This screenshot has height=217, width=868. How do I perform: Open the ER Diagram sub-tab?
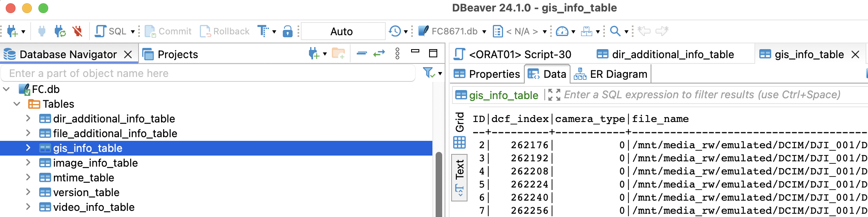611,74
